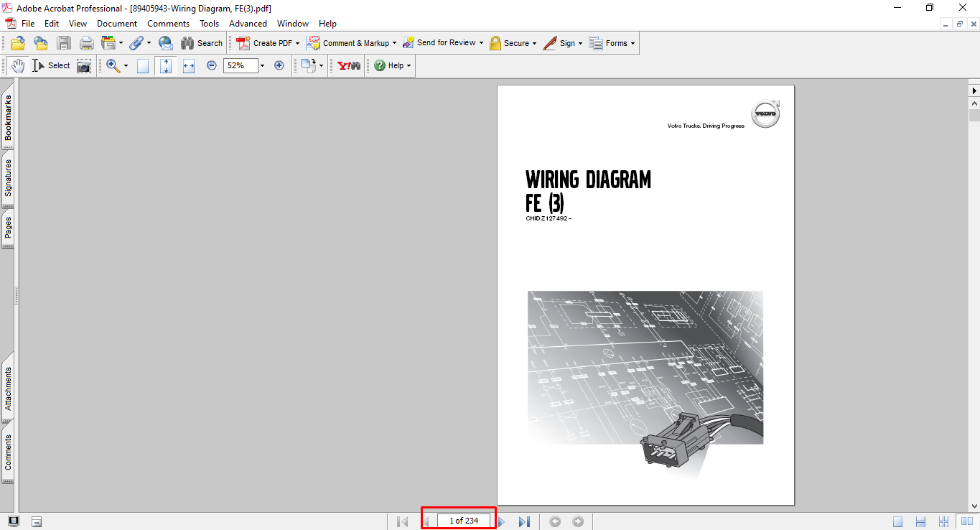Viewport: 980px width, 530px height.
Task: Click the zoom out minus button
Action: click(212, 65)
